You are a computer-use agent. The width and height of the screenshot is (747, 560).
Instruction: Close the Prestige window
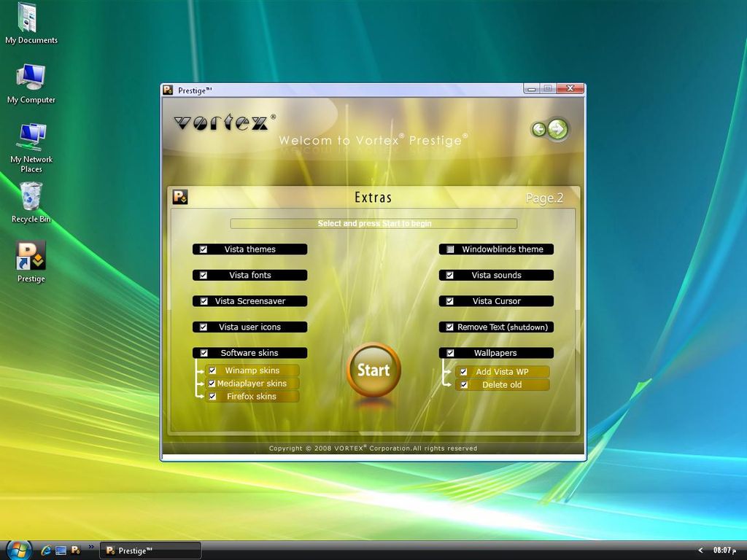[x=570, y=88]
